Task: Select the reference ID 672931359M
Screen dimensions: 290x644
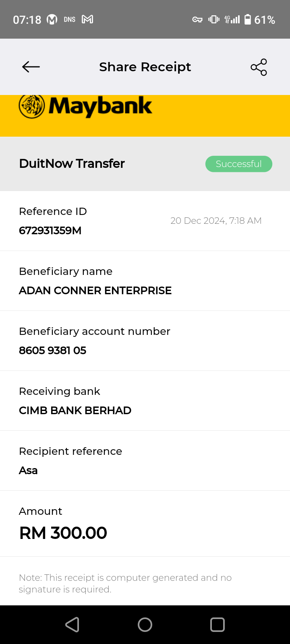Action: click(50, 231)
